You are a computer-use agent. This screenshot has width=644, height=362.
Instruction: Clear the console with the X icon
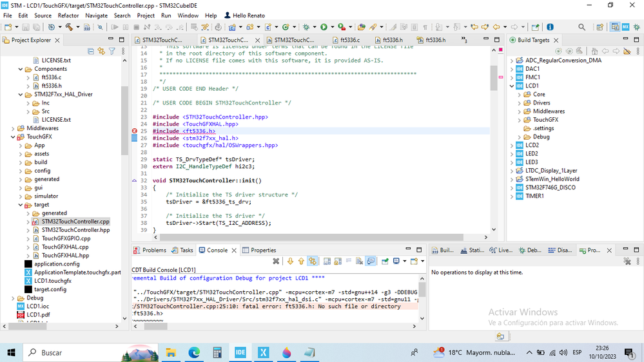pyautogui.click(x=276, y=261)
